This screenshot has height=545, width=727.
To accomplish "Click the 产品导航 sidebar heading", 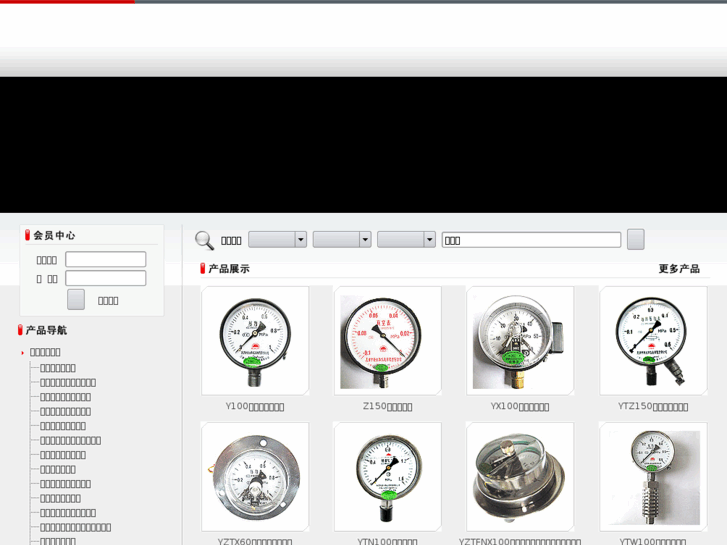I will click(x=46, y=330).
